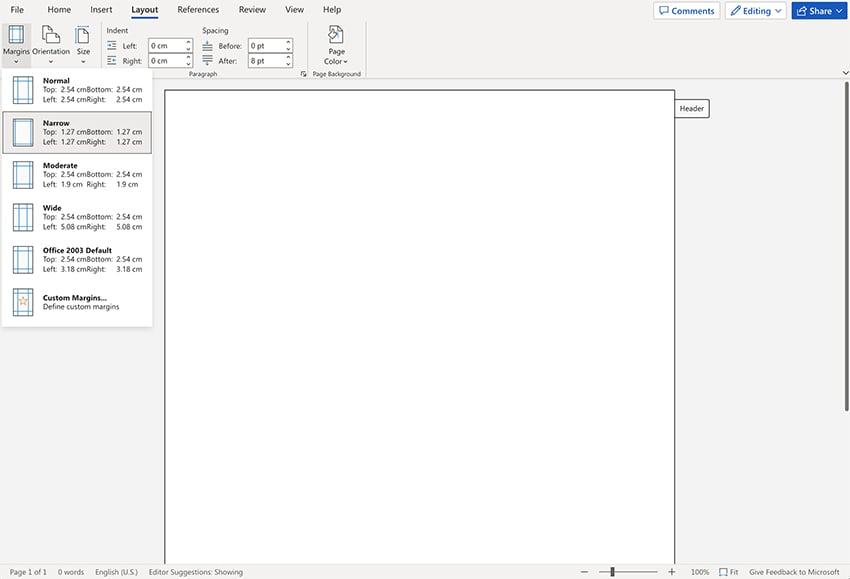
Task: Click Editor Suggestions: Showing status
Action: pos(196,572)
